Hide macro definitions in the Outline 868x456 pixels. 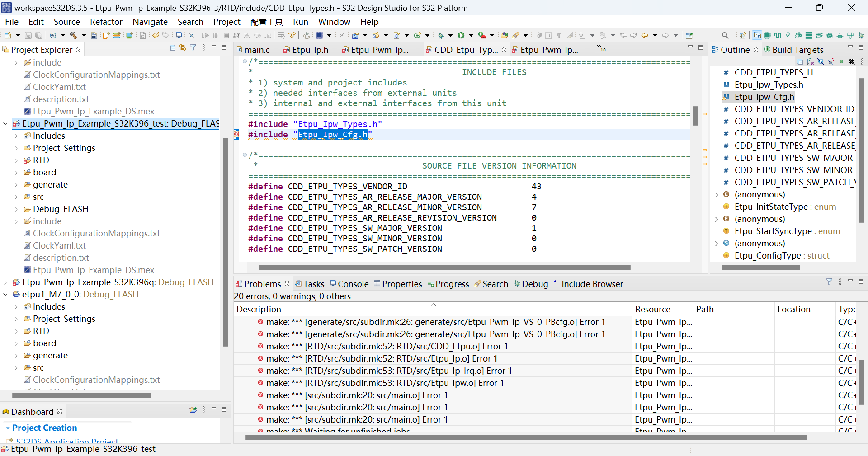coord(852,62)
